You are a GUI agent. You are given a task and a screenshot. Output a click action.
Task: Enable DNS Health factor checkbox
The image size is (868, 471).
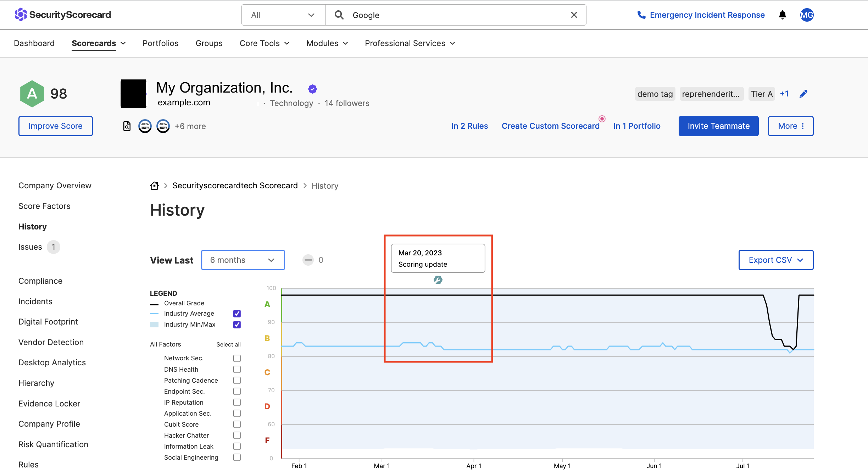coord(237,369)
